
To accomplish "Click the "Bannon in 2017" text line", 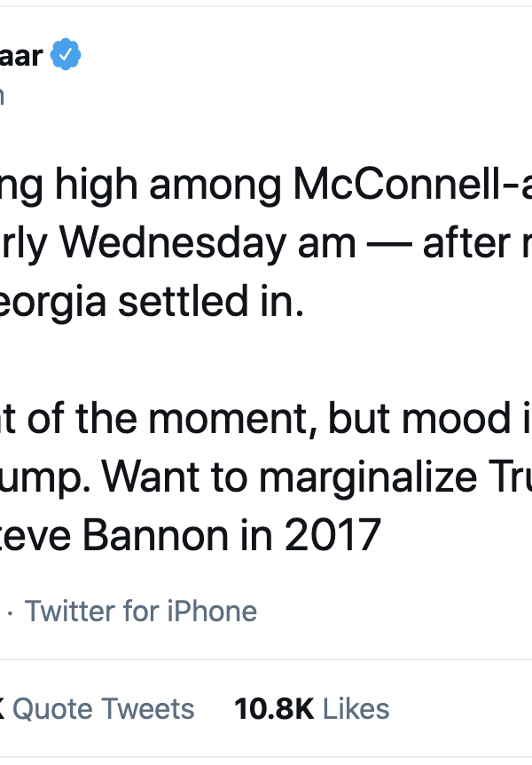I will pos(191,536).
